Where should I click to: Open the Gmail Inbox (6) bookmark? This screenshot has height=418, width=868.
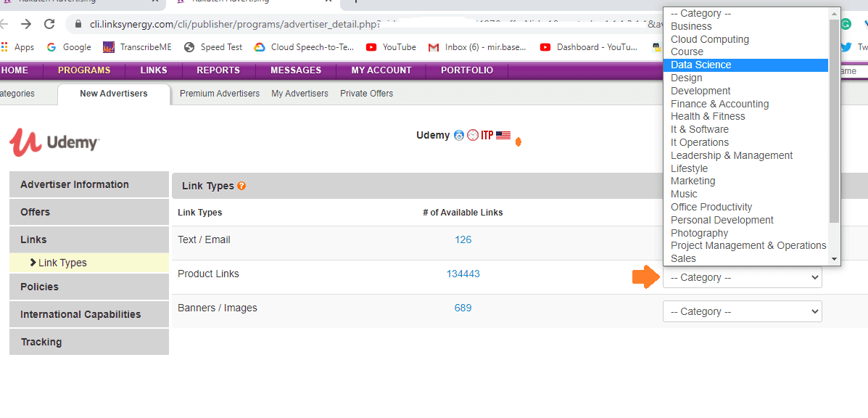(477, 47)
